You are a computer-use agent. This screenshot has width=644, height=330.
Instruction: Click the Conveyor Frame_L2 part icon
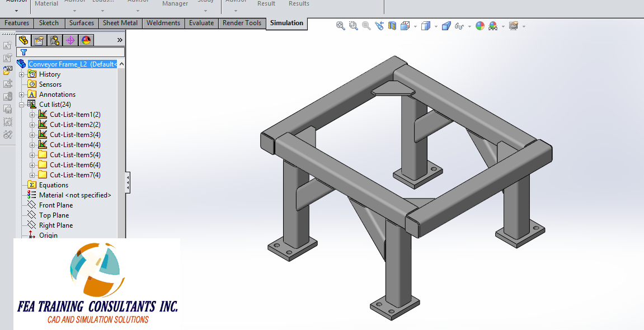pos(21,64)
